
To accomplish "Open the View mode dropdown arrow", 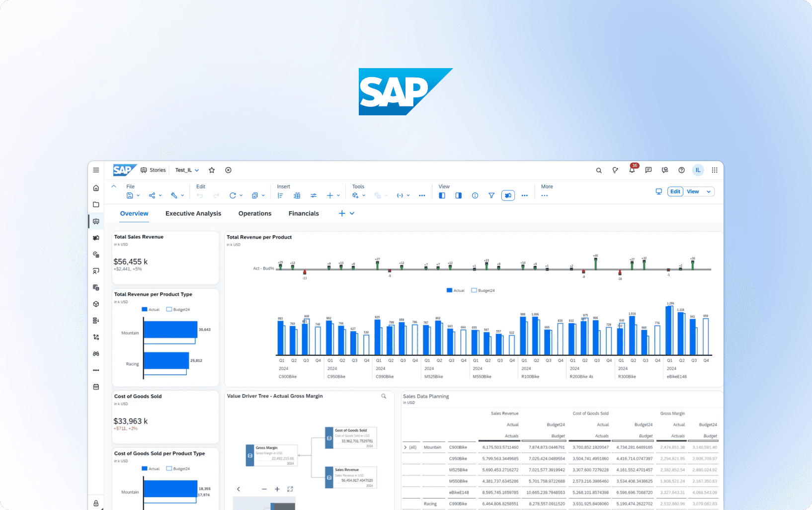I will coord(709,191).
